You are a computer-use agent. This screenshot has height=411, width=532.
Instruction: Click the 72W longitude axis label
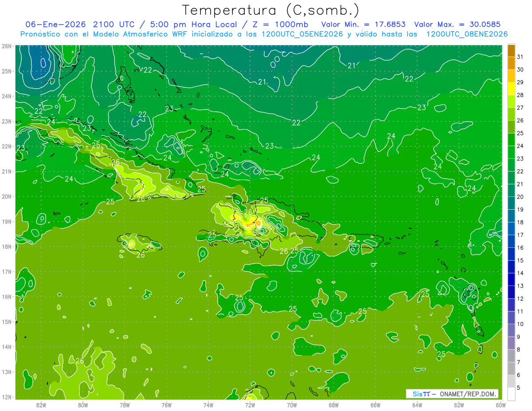click(250, 405)
